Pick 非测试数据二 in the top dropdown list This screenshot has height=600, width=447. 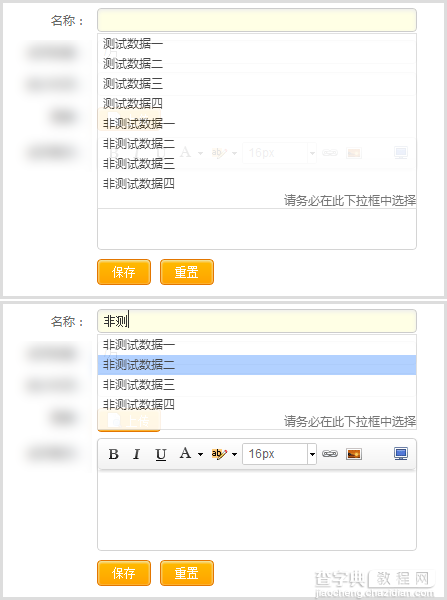[257, 143]
